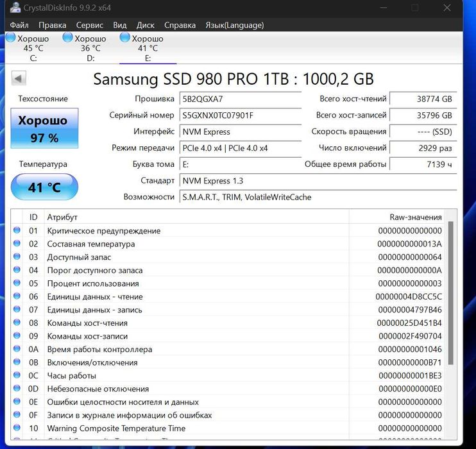
Task: Click status orb for attribute 0C
Action: [x=17, y=375]
